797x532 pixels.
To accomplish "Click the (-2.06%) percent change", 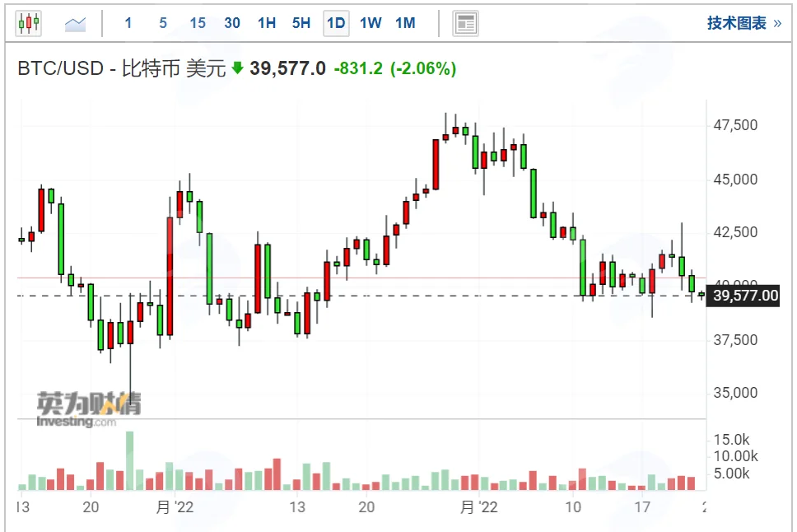I will coord(423,68).
